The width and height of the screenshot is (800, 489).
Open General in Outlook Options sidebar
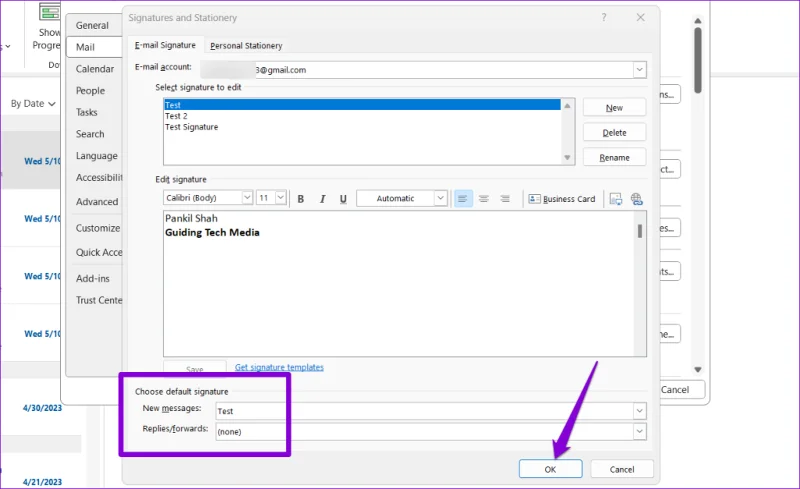(92, 26)
